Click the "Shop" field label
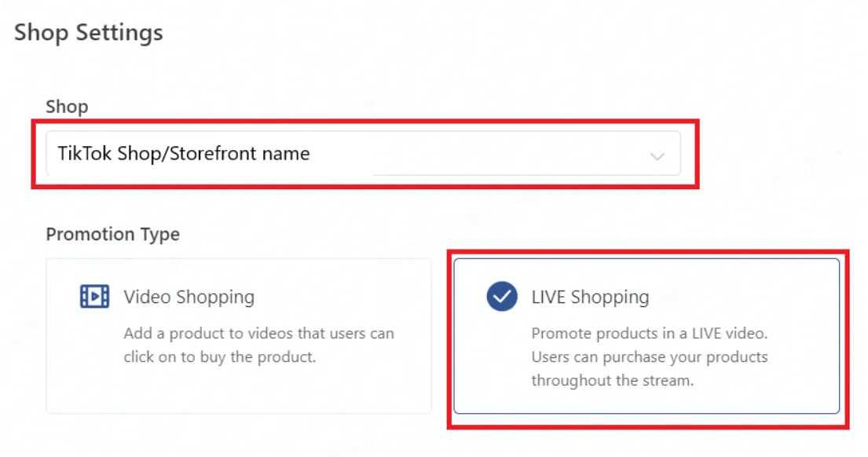The width and height of the screenshot is (868, 457). click(x=67, y=106)
